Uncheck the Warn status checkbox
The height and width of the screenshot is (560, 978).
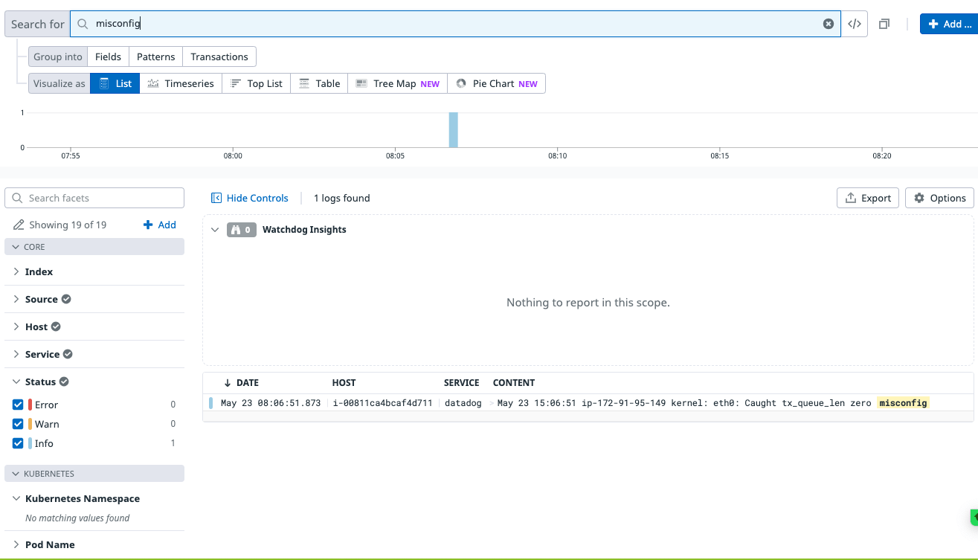coord(19,424)
